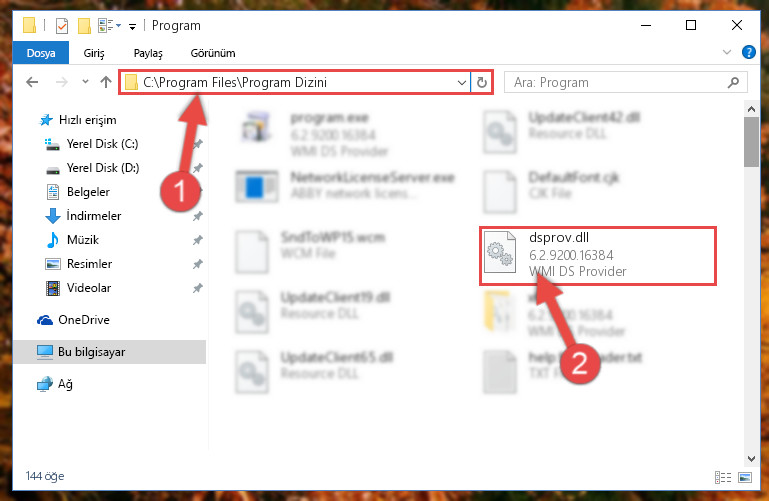Click the vertical scrollbar thumb
The height and width of the screenshot is (501, 769).
click(x=751, y=142)
